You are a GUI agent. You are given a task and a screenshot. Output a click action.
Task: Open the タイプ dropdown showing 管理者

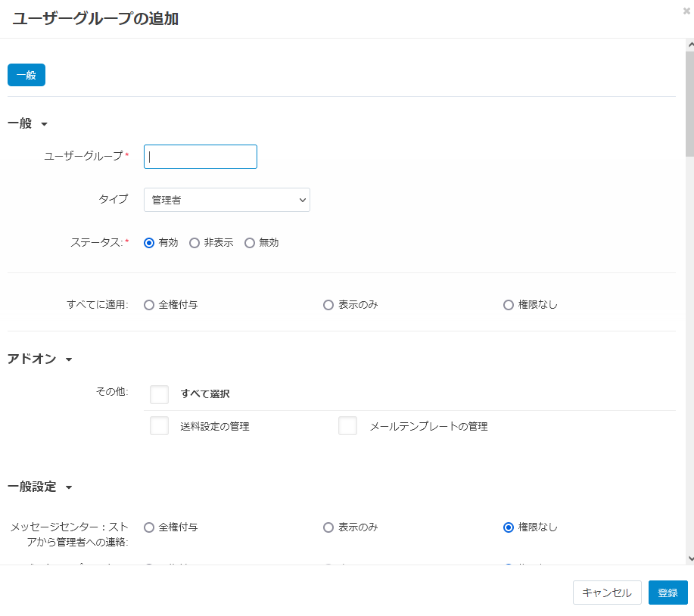[x=227, y=200]
